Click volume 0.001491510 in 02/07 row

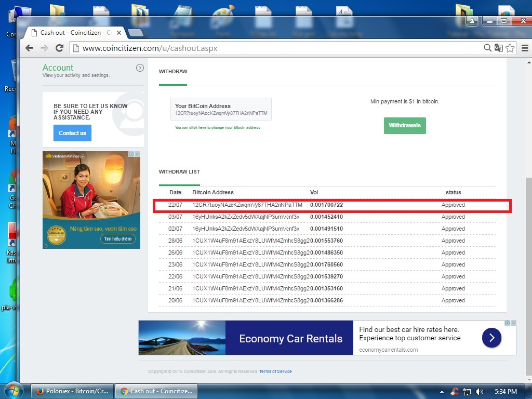coord(326,229)
